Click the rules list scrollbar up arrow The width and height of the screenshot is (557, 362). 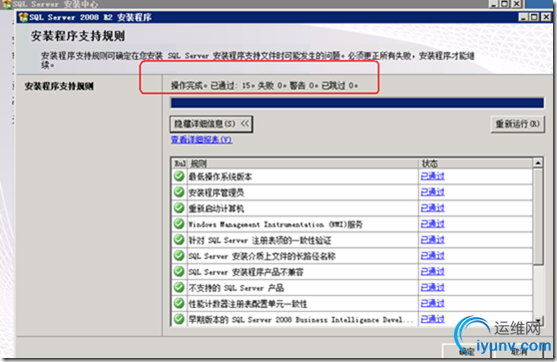tap(538, 163)
